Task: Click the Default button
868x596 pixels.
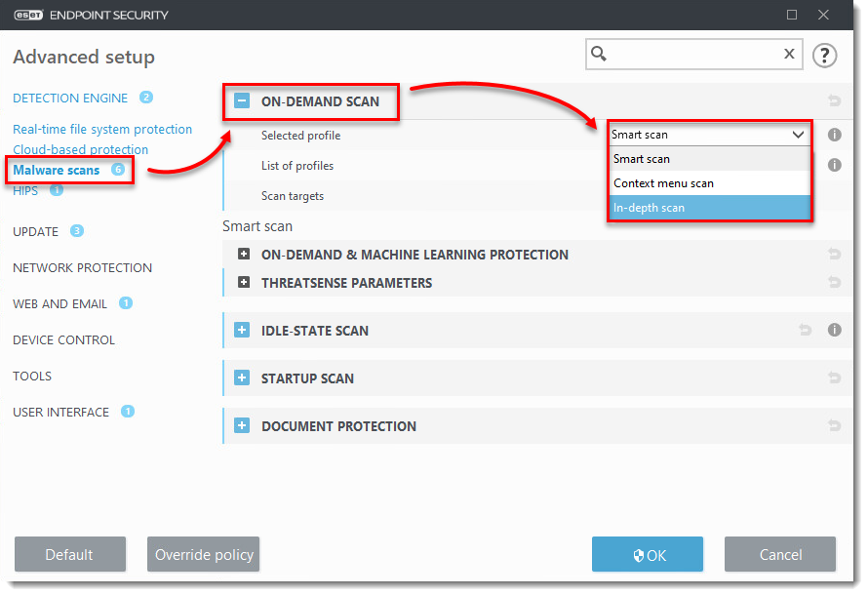Action: point(70,554)
